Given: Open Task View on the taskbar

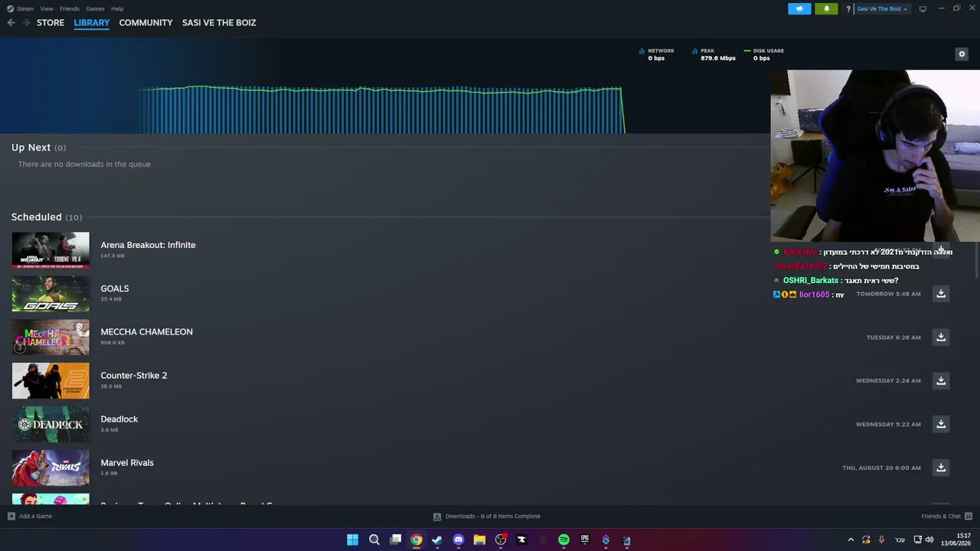Looking at the screenshot, I should pos(395,540).
